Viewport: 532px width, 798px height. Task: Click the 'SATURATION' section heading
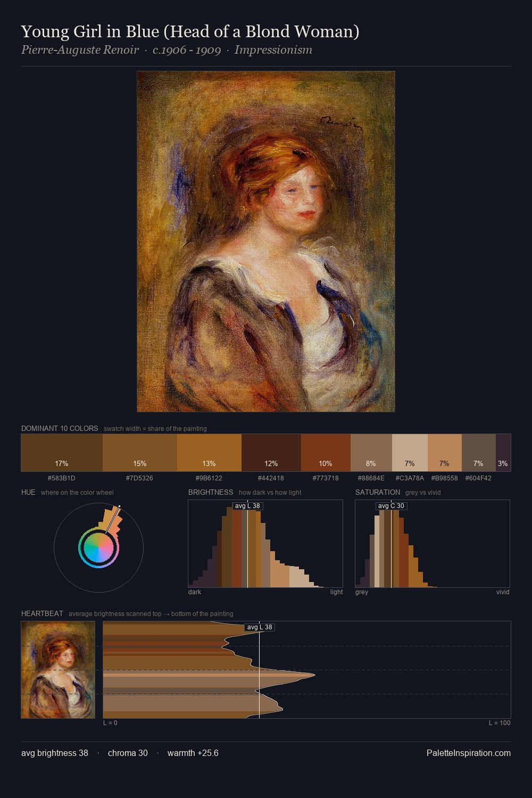point(378,492)
